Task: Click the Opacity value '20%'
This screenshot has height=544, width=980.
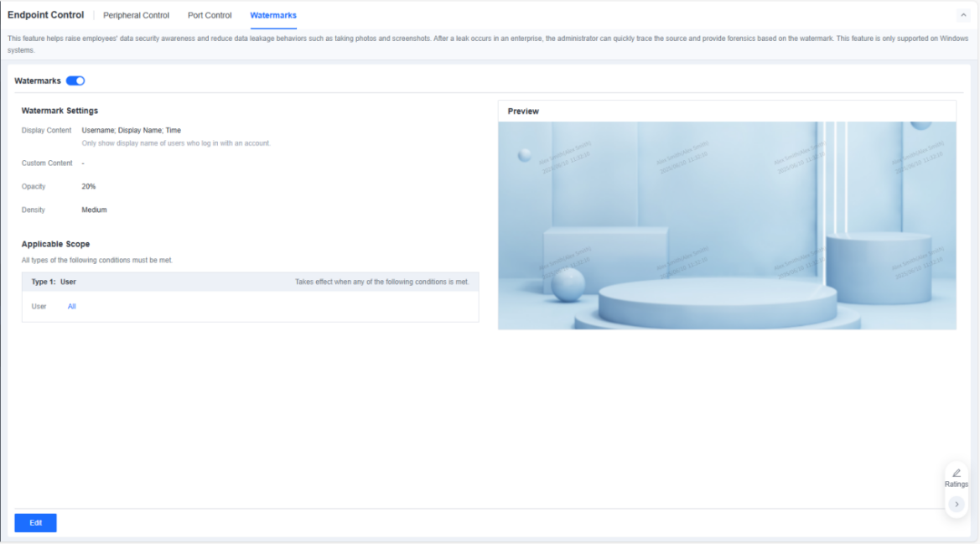Action: pos(89,187)
